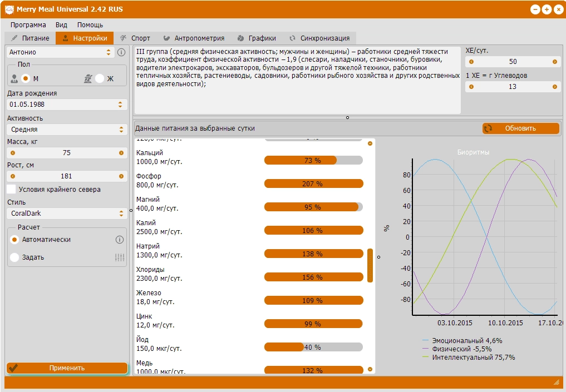Switch to the Настройки tab
566x392 pixels.
tap(85, 38)
